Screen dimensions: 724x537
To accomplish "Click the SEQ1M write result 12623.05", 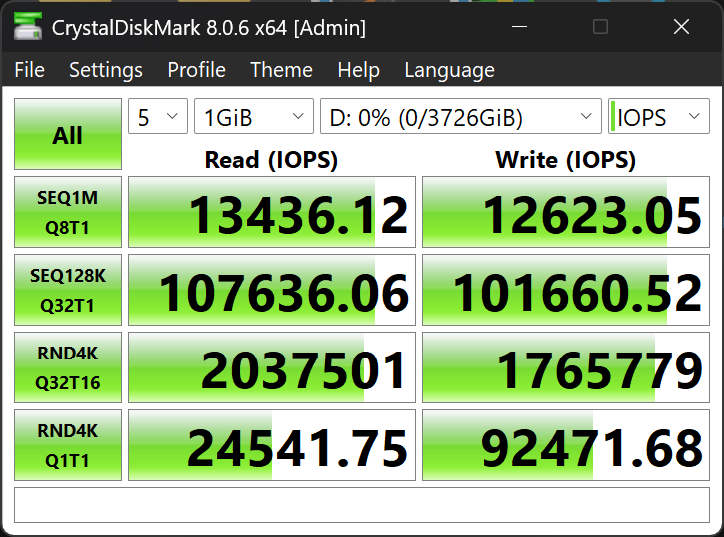I will pos(566,212).
